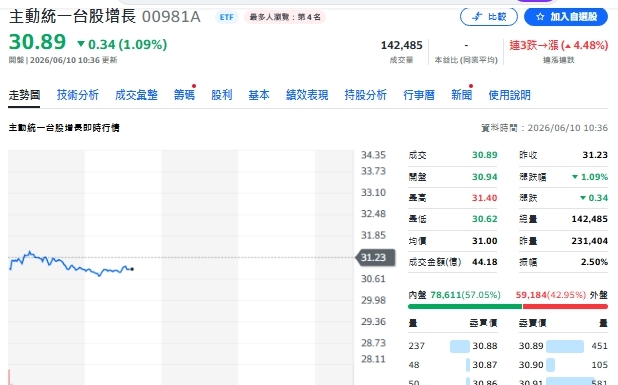Image resolution: width=618 pixels, height=385 pixels.
Task: Click 昨收 value 31.23 in table
Action: pyautogui.click(x=595, y=155)
